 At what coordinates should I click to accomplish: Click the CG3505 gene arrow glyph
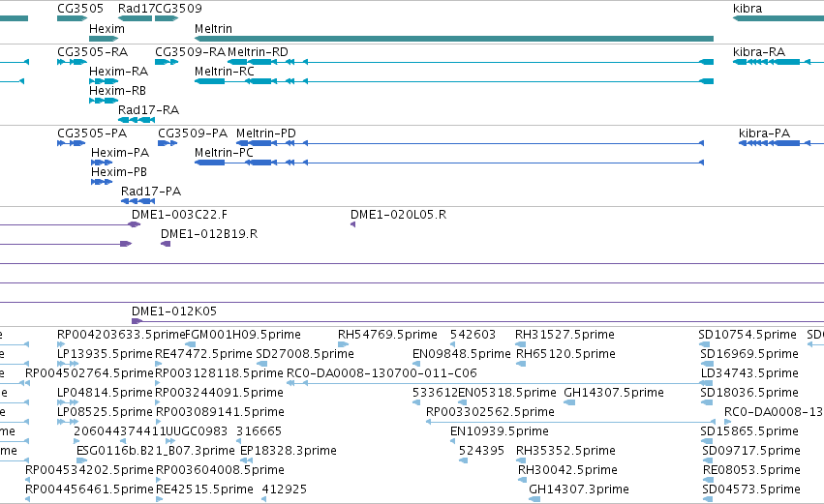72,18
